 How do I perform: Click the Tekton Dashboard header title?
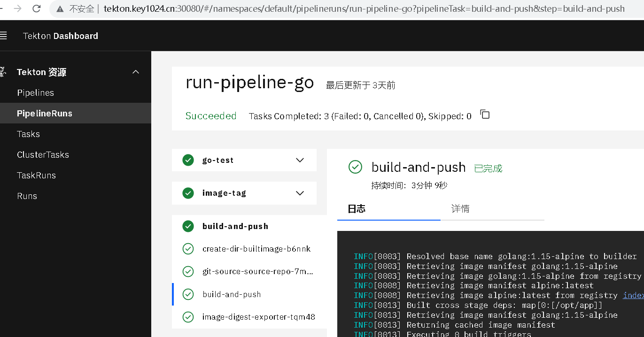click(61, 36)
